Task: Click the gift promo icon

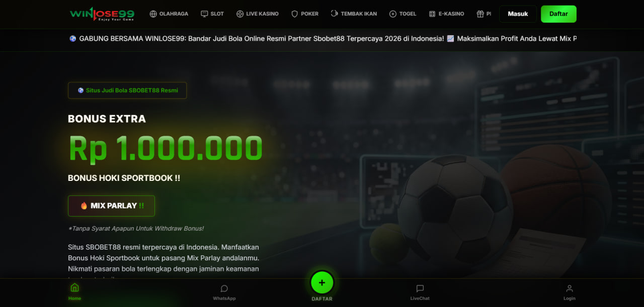Action: [480, 14]
